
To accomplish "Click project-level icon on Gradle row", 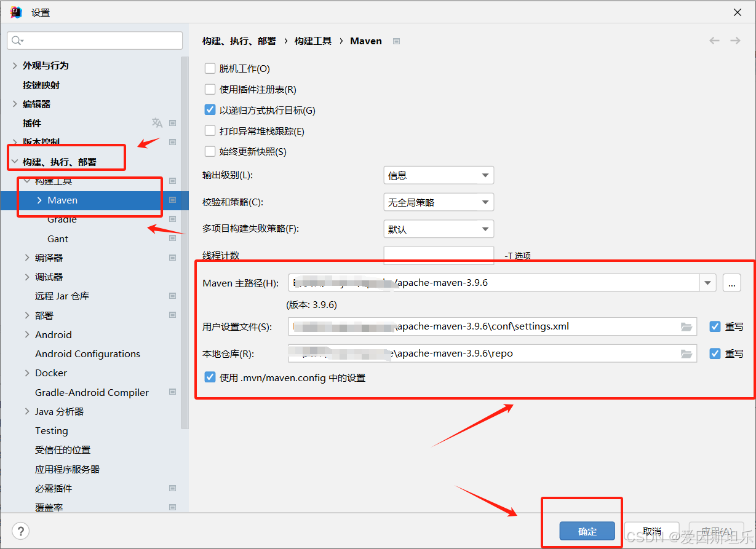I will (x=172, y=219).
